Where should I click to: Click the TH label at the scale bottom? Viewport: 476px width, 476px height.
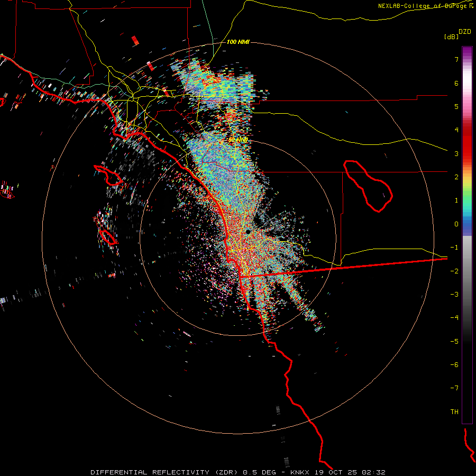[x=454, y=412]
